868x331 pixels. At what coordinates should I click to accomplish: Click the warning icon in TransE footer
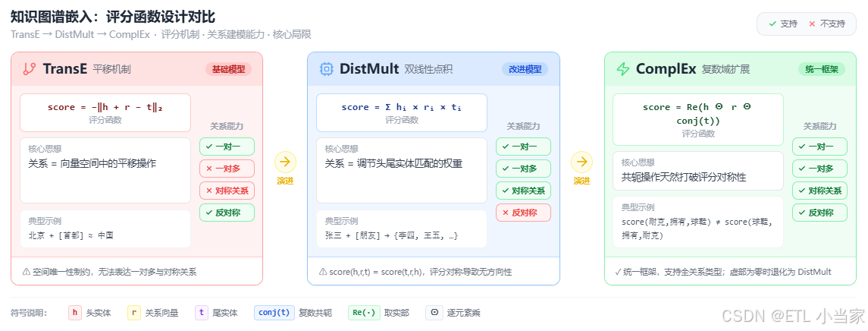point(26,272)
